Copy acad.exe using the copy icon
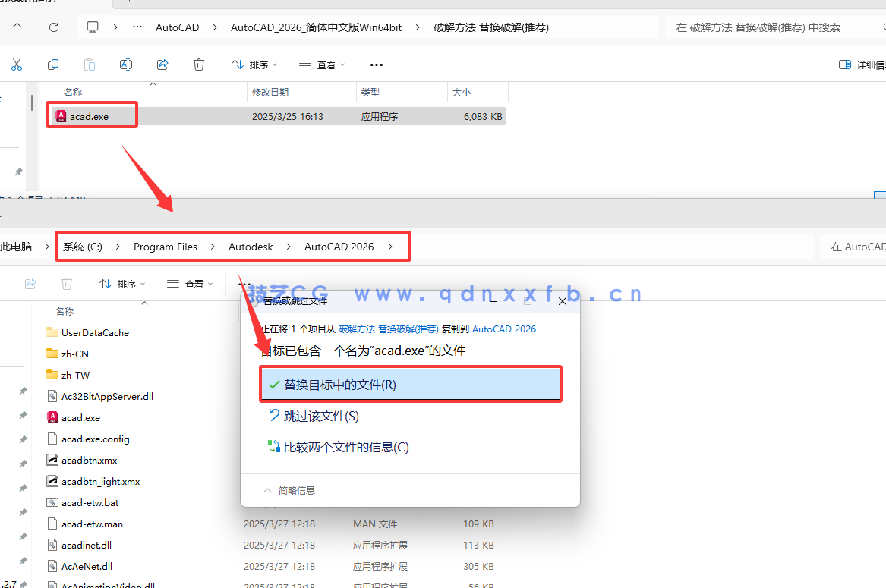The image size is (886, 588). pyautogui.click(x=53, y=64)
